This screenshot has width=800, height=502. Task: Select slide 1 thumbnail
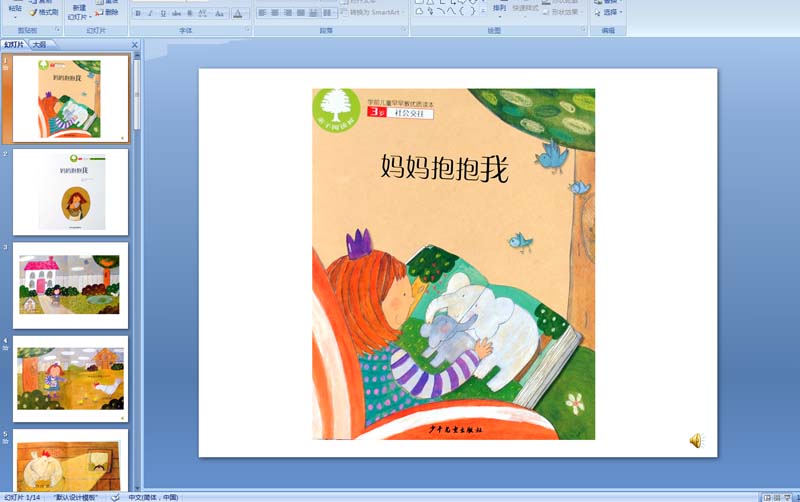click(x=70, y=98)
